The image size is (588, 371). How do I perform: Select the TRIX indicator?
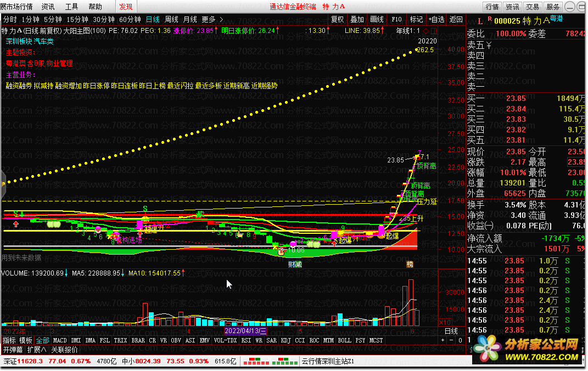coord(120,340)
